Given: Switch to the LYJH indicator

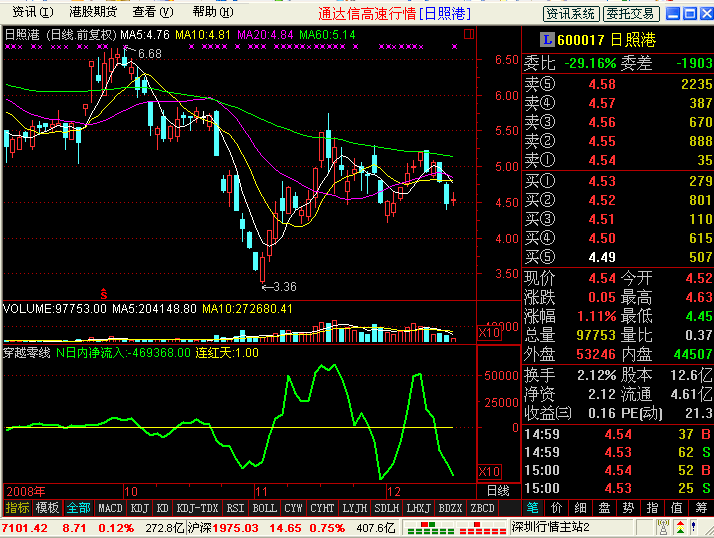Looking at the screenshot, I should pyautogui.click(x=354, y=508).
